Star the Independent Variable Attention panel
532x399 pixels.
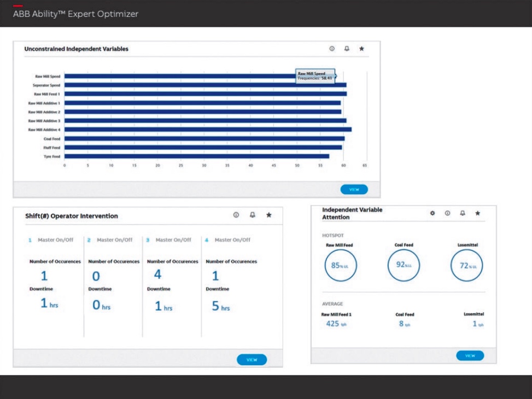pyautogui.click(x=478, y=213)
